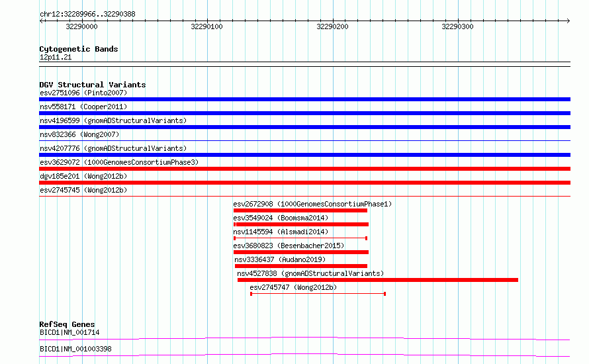The width and height of the screenshot is (589, 364).
Task: Select the nsv4527838 long red bar
Action: coord(378,280)
